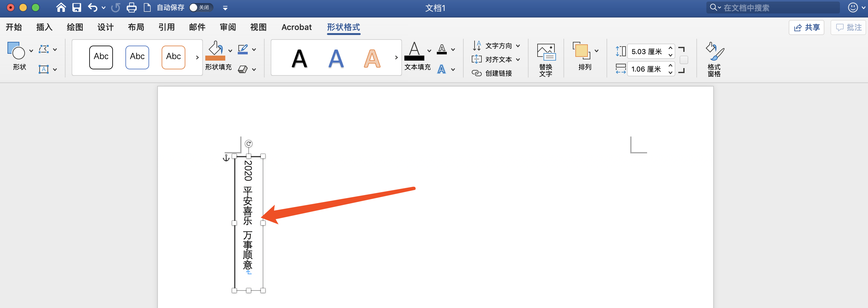Open the shapes gallery icon
Viewport: 868px width, 308px height.
coord(16,50)
